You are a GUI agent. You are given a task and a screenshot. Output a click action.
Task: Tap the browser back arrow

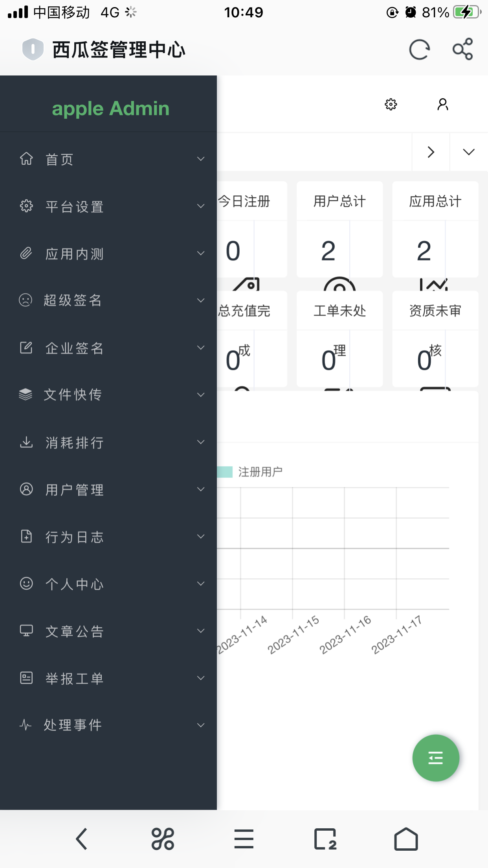pos(81,839)
